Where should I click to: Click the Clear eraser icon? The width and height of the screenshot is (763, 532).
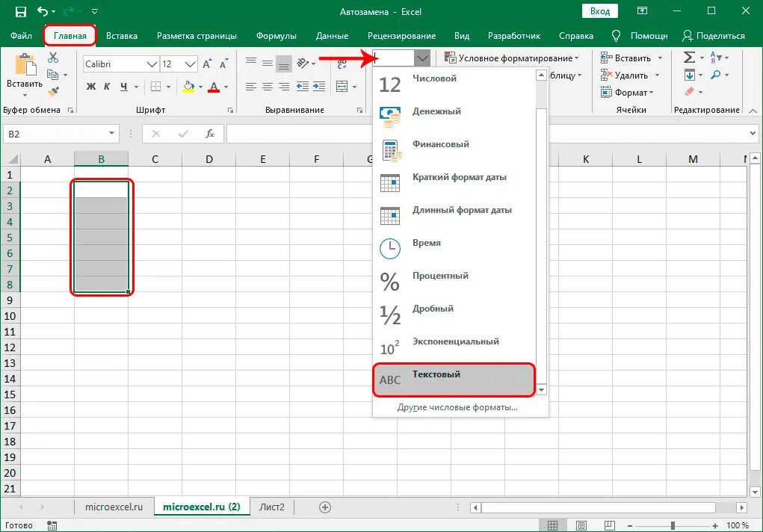(689, 91)
